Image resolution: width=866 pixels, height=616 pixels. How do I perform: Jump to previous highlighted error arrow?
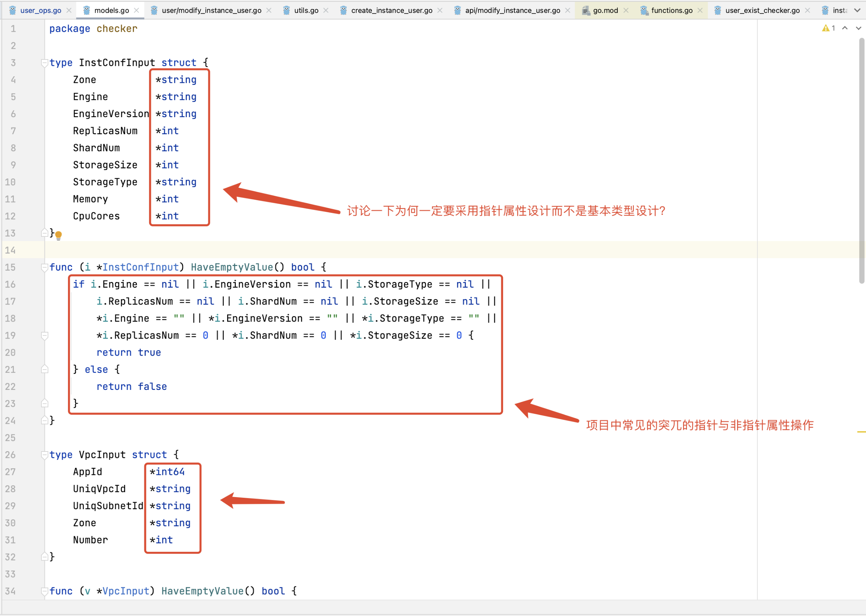[x=845, y=28]
